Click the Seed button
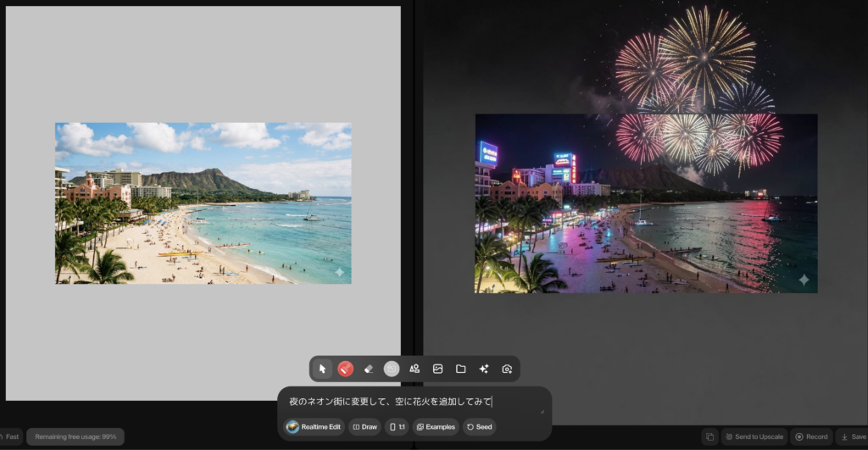Screen dimensions: 868x450 point(479,426)
